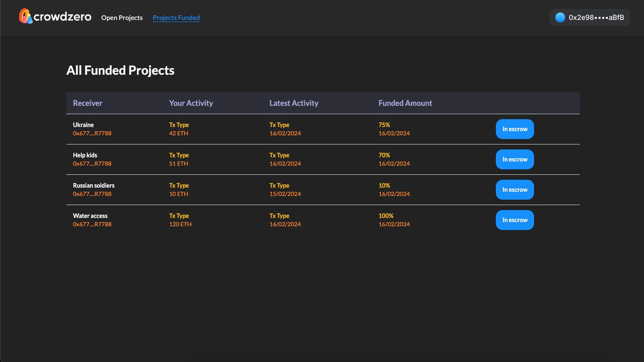
Task: Click In escrow button for Help kids
Action: click(515, 159)
